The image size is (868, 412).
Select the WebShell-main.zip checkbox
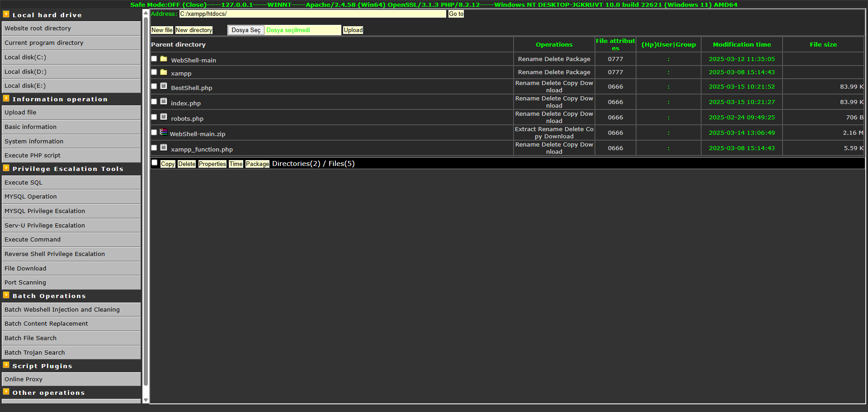pyautogui.click(x=154, y=132)
